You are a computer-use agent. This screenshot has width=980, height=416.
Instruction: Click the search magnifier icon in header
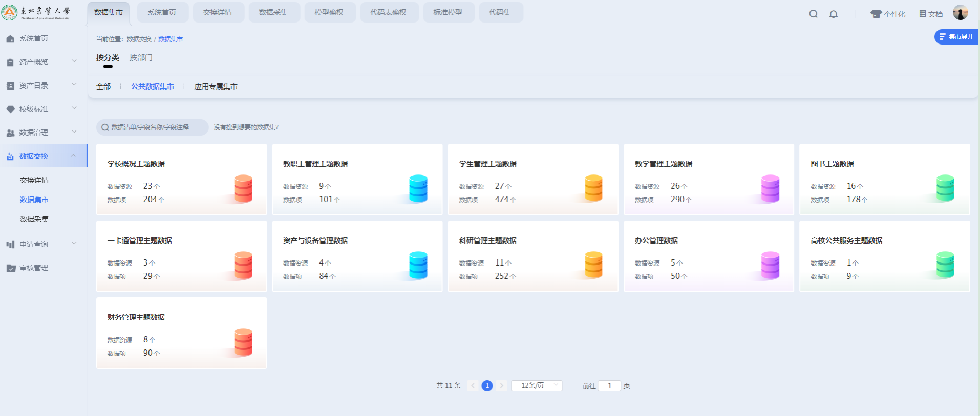[813, 14]
